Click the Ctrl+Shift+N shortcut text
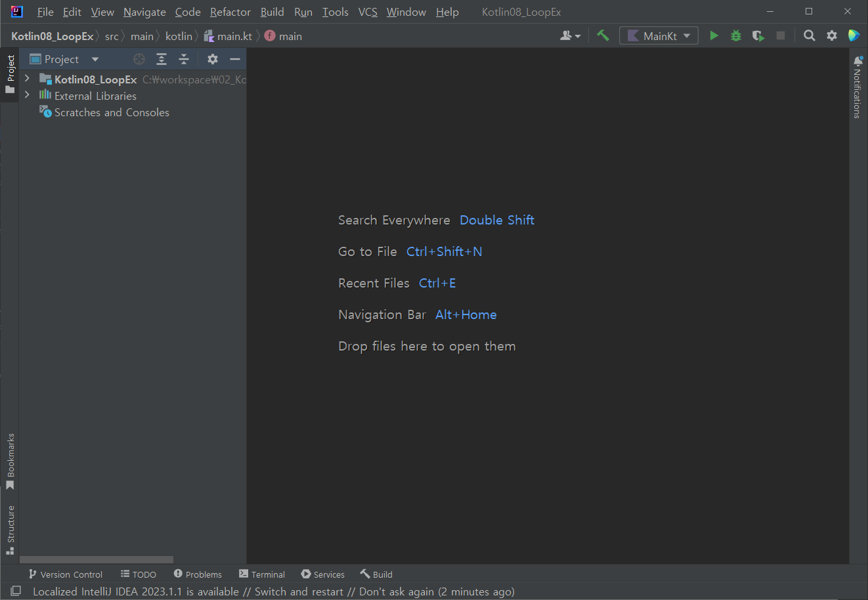The width and height of the screenshot is (868, 600). pyautogui.click(x=445, y=251)
